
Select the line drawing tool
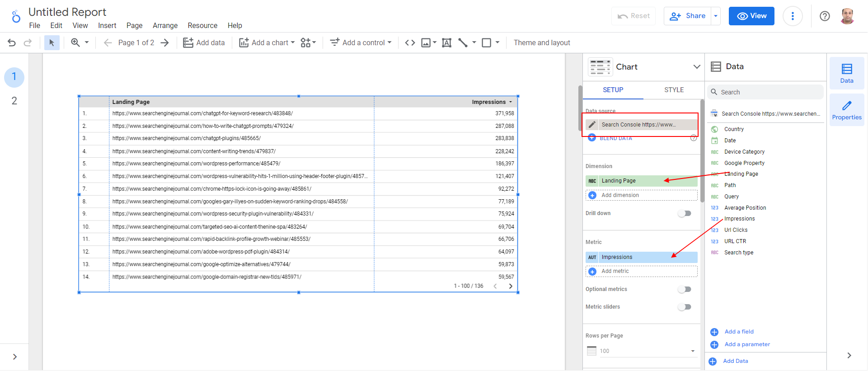463,42
